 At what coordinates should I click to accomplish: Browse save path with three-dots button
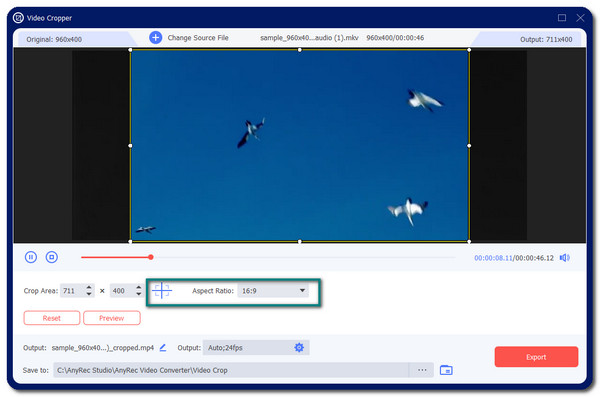click(x=422, y=370)
